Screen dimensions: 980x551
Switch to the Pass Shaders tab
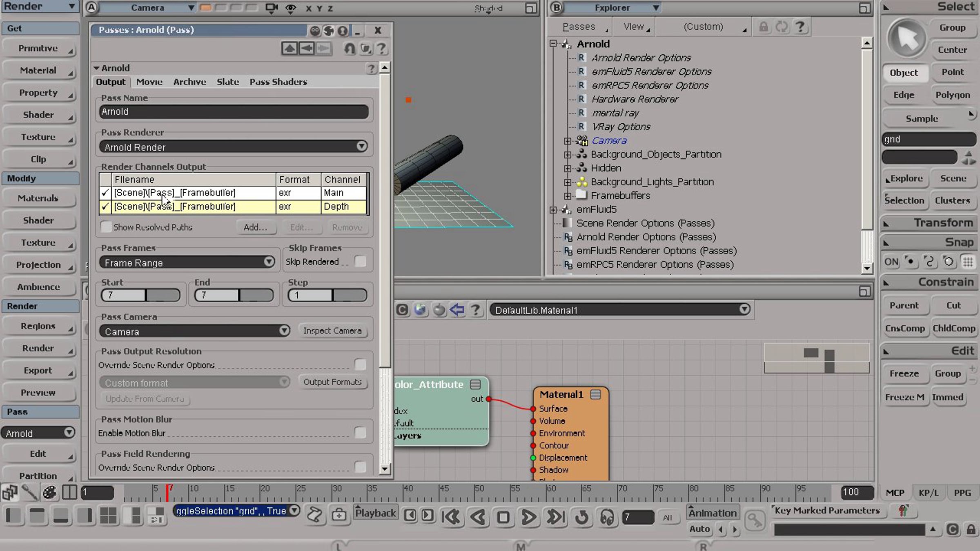click(278, 82)
